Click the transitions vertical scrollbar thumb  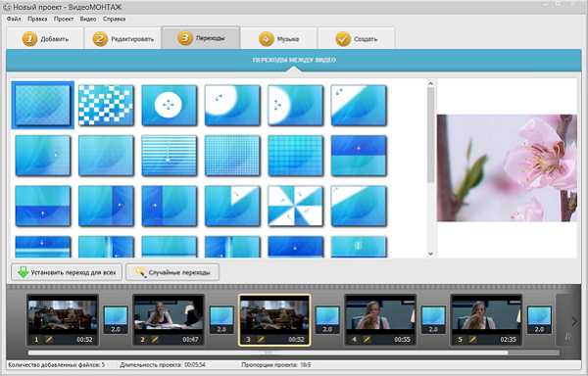pos(430,135)
